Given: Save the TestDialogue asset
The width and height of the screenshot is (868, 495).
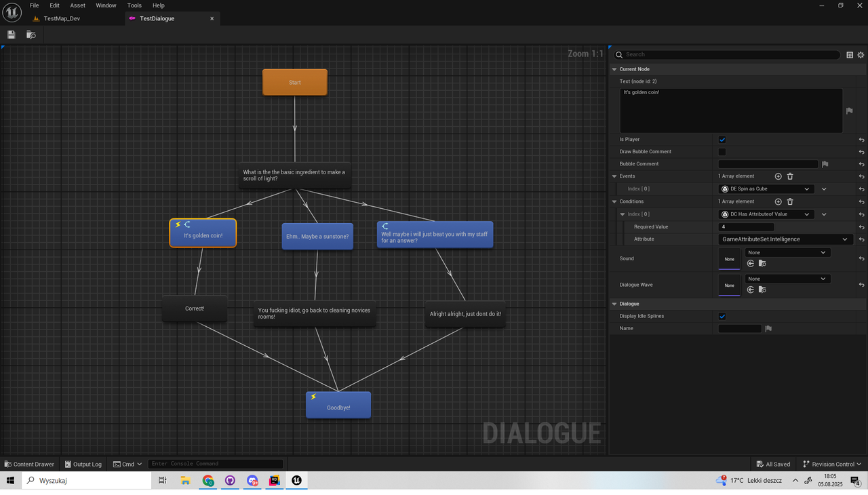Looking at the screenshot, I should click(x=11, y=34).
